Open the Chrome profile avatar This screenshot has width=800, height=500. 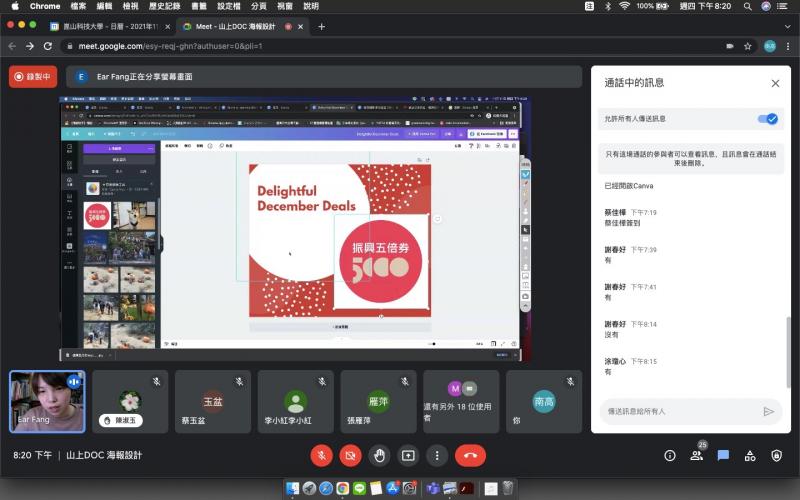(x=770, y=46)
